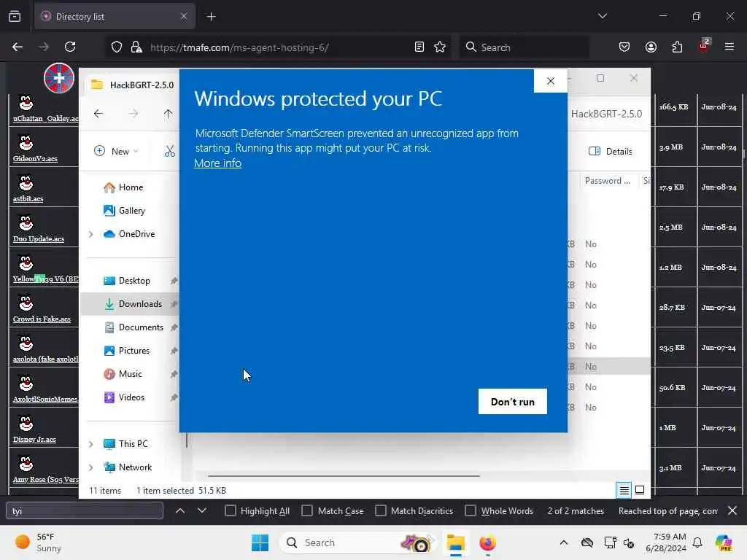Open the GideonV2.acs link
The height and width of the screenshot is (560, 747).
click(35, 158)
